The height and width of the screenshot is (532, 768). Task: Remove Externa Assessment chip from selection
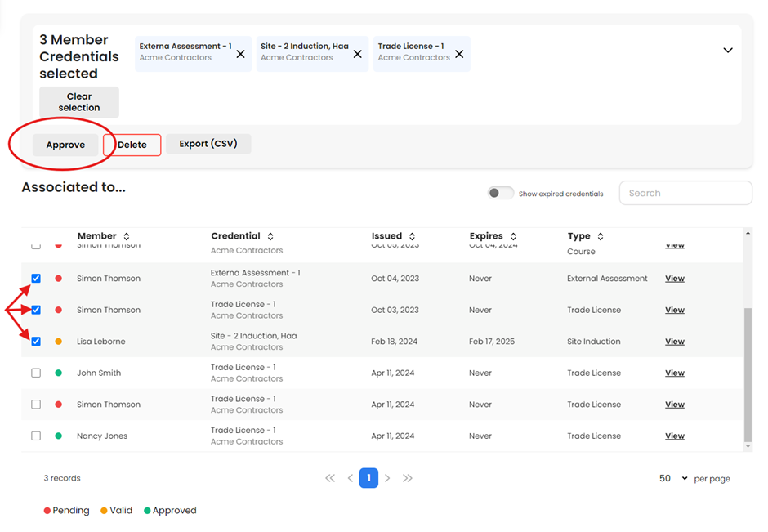click(240, 55)
